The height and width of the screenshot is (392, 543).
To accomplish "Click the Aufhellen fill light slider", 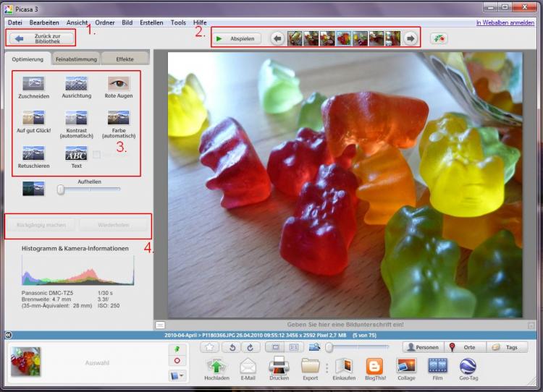I will tap(62, 189).
